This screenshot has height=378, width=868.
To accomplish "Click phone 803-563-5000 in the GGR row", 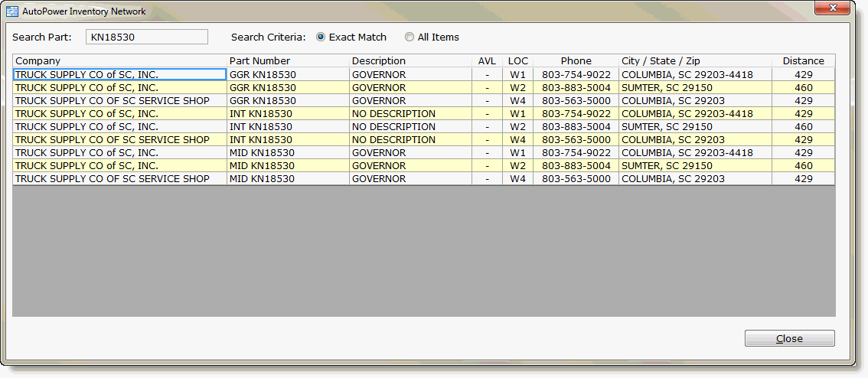I will [576, 101].
